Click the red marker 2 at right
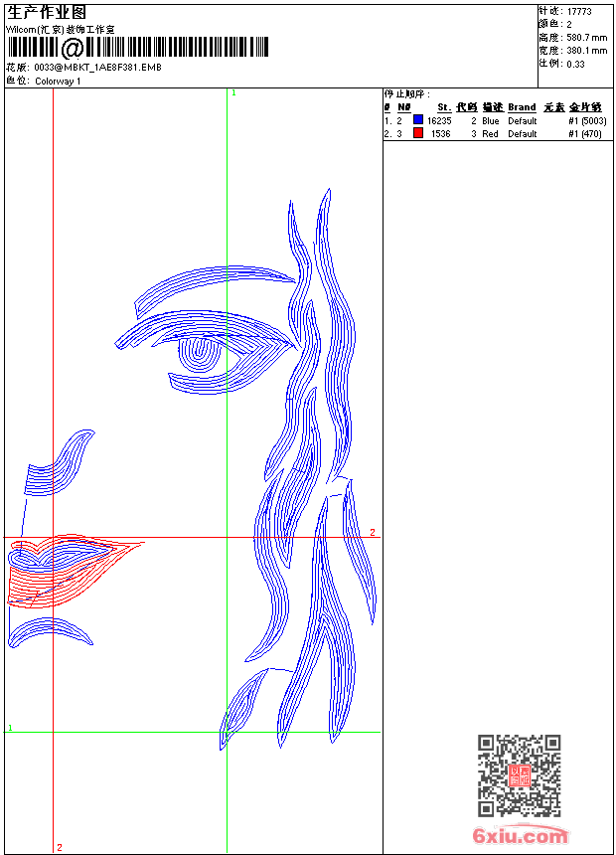The height and width of the screenshot is (855, 616). pyautogui.click(x=373, y=533)
